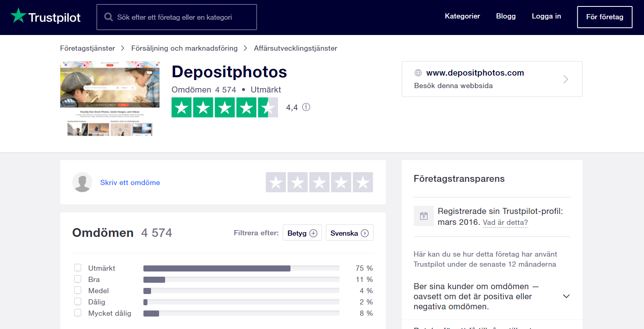Select the first empty review star
The height and width of the screenshot is (329, 644).
pos(276,182)
